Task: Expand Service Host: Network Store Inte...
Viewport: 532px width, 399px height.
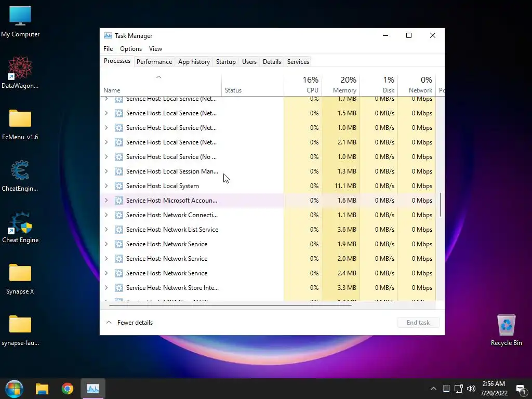Action: point(106,288)
